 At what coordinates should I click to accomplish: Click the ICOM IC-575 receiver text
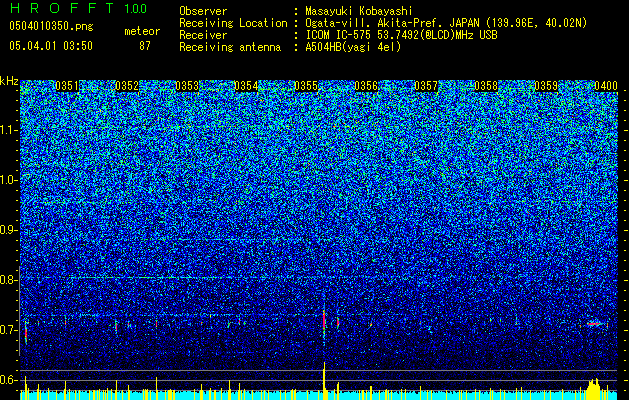pos(401,35)
